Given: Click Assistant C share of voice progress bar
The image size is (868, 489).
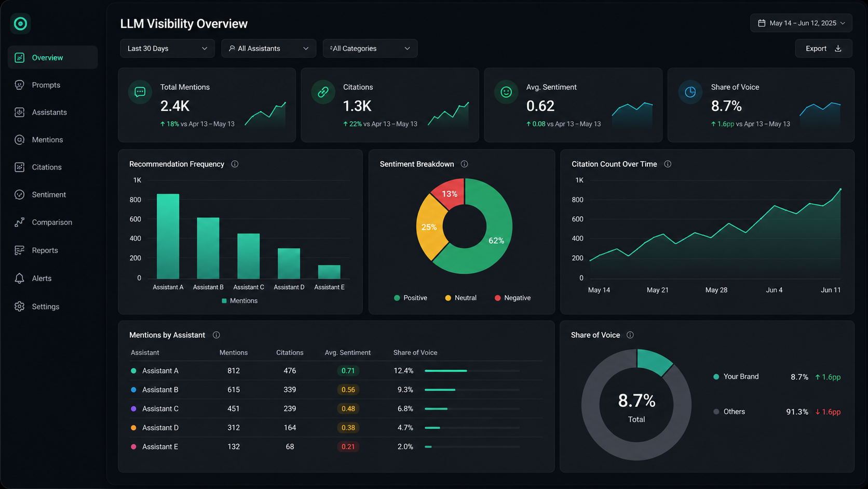Looking at the screenshot, I should click(472, 409).
